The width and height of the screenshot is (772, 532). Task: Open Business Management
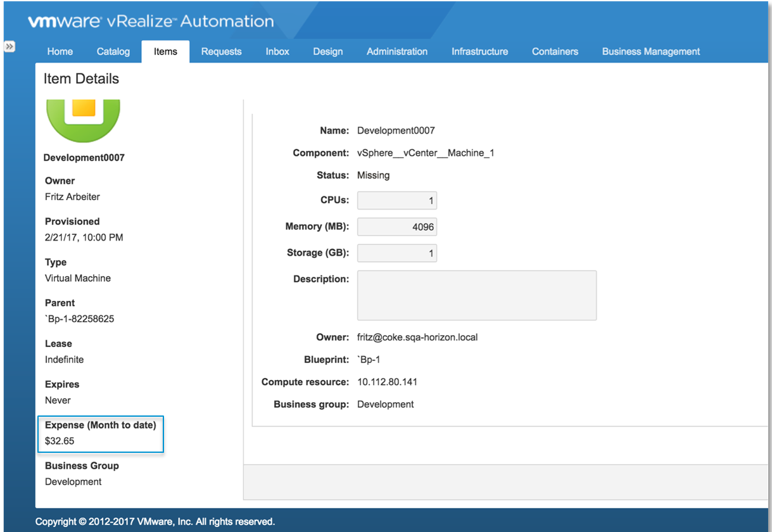(650, 52)
